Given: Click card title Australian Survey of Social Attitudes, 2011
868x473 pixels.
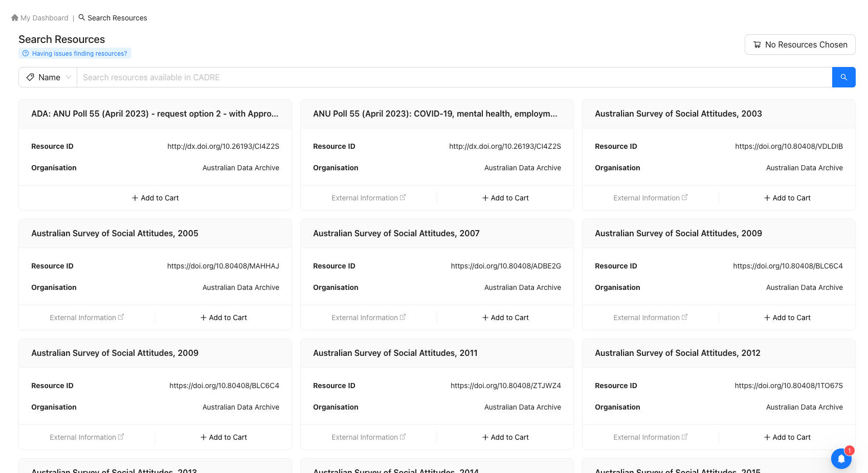Looking at the screenshot, I should [395, 353].
